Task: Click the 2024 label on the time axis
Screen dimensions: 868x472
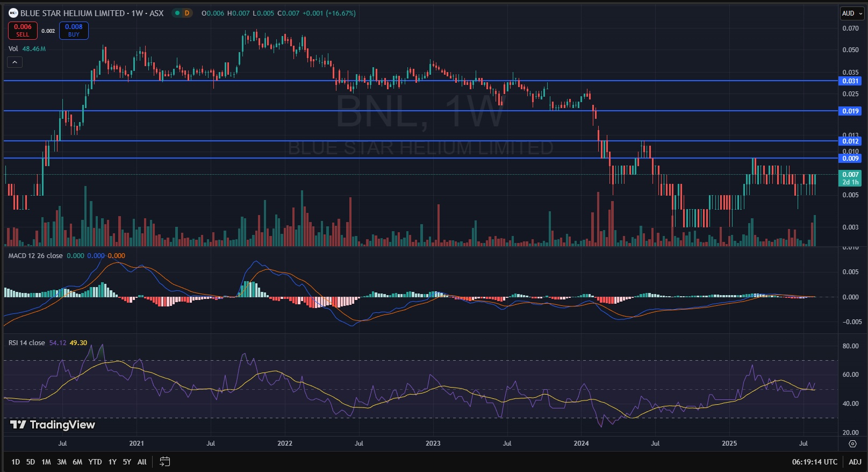Action: pyautogui.click(x=581, y=444)
